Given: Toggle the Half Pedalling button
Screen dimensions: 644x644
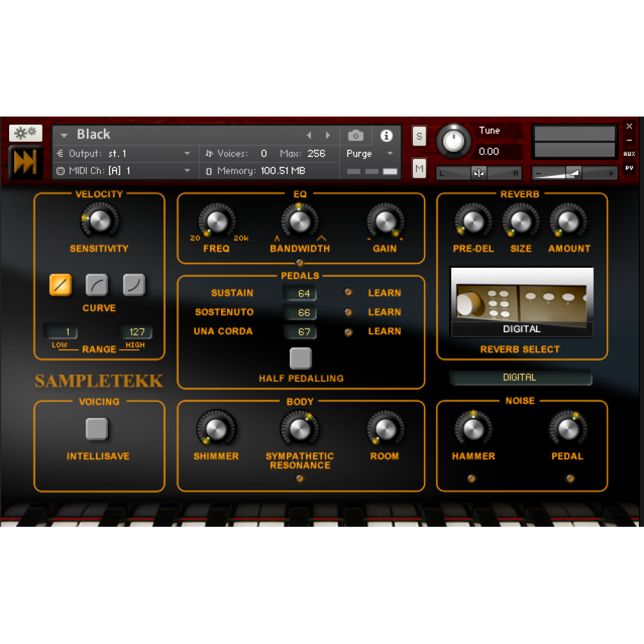Looking at the screenshot, I should pyautogui.click(x=300, y=358).
